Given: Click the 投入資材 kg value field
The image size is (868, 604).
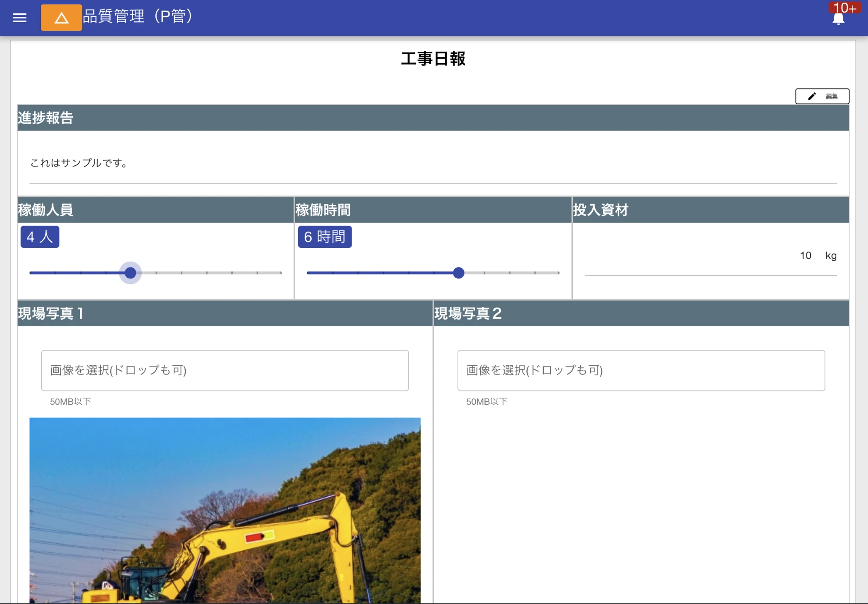Looking at the screenshot, I should point(806,256).
